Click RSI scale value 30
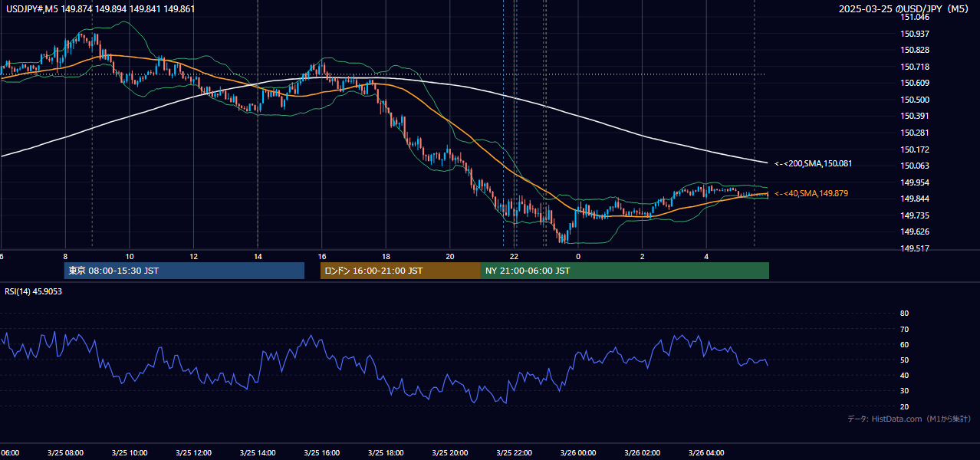The width and height of the screenshot is (980, 460). [x=904, y=391]
